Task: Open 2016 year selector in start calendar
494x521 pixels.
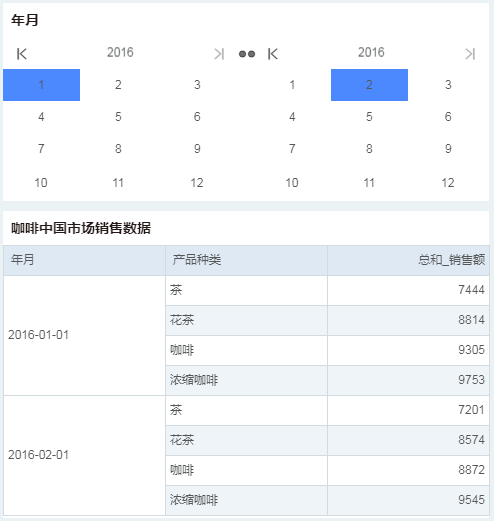Action: [x=120, y=52]
